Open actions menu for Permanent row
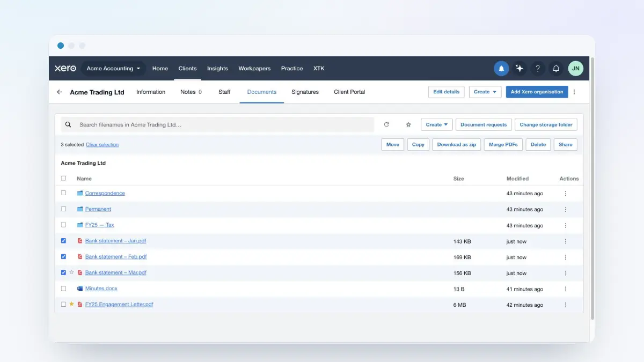Screen dimensions: 644x362 pos(566,209)
